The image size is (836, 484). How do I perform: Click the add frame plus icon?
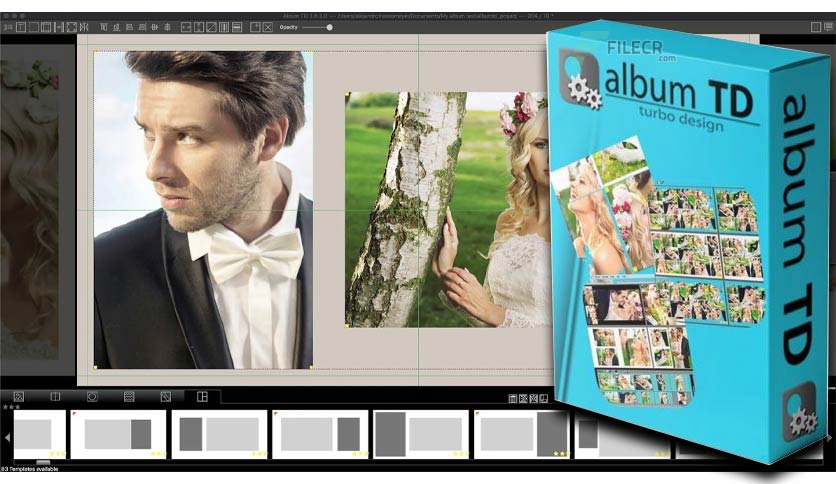(255, 27)
